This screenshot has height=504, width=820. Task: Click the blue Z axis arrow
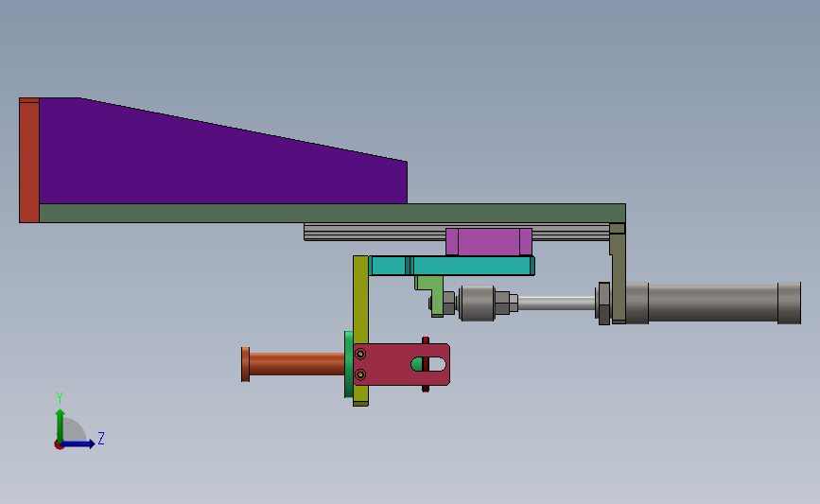(x=77, y=444)
